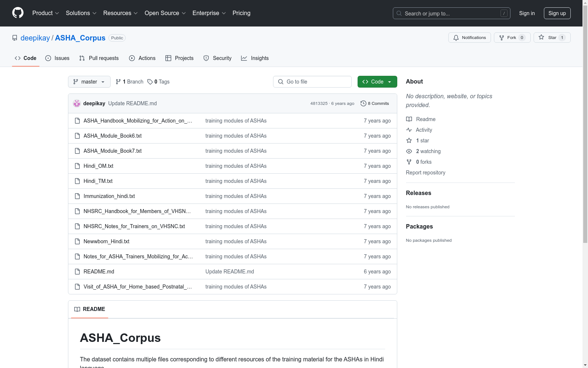The width and height of the screenshot is (588, 368).
Task: Open the master branch selector
Action: (x=89, y=82)
